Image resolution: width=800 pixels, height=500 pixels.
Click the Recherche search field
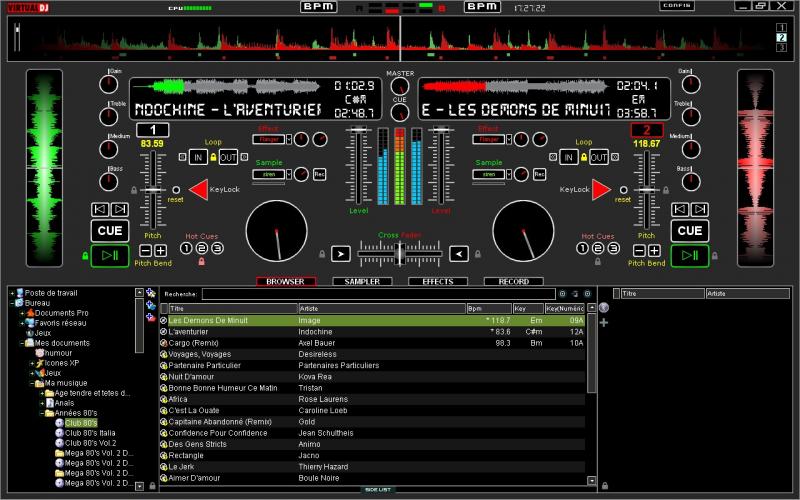(x=379, y=294)
